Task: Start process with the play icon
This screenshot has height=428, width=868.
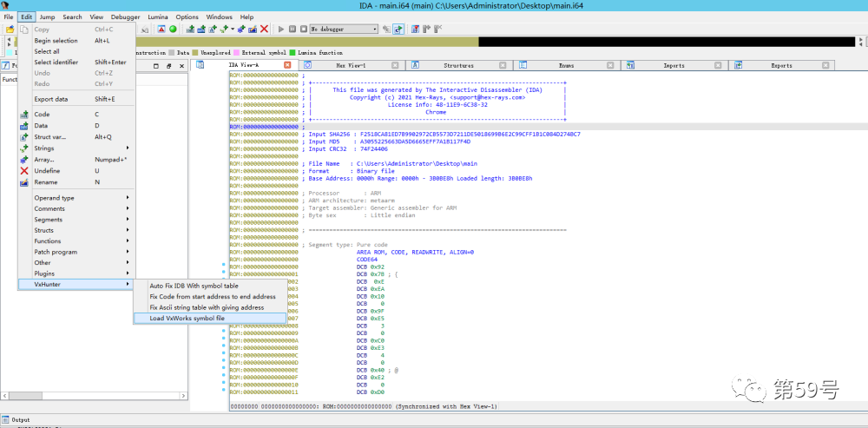Action: (281, 30)
